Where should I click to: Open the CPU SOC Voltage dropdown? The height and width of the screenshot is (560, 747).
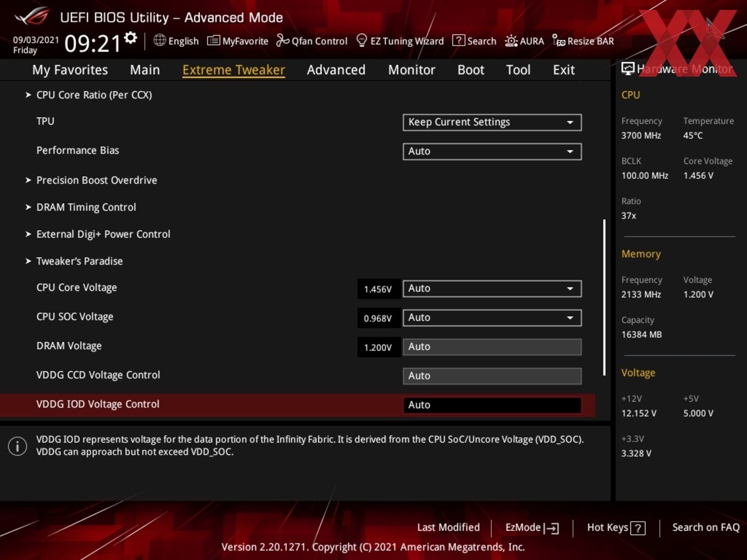pyautogui.click(x=492, y=317)
